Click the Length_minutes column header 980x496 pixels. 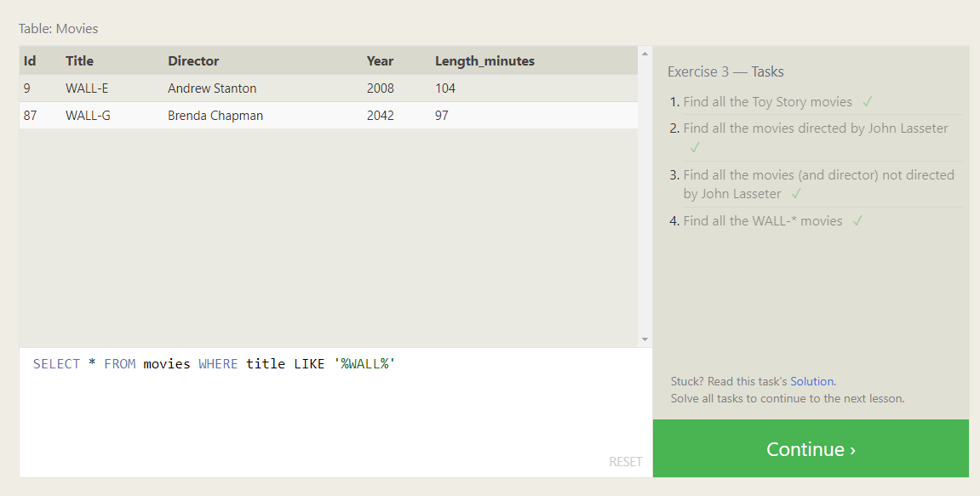[483, 60]
